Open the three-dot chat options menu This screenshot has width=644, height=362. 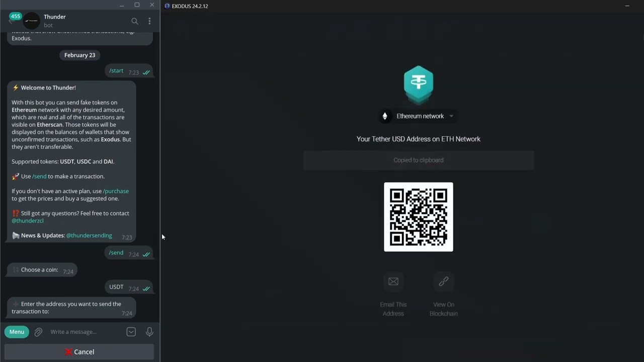coord(149,21)
